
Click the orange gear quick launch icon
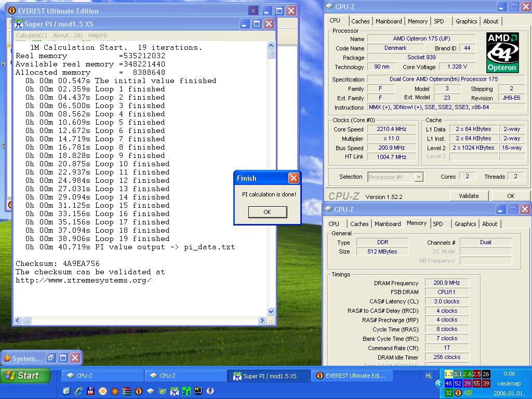115,391
